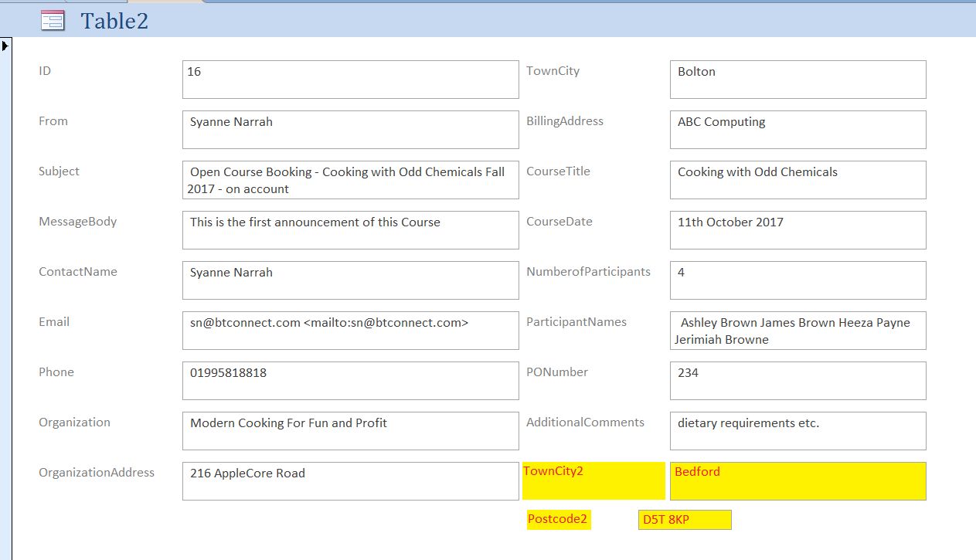Click the Phone field showing 01995818818
This screenshot has height=560, width=976.
click(x=351, y=381)
